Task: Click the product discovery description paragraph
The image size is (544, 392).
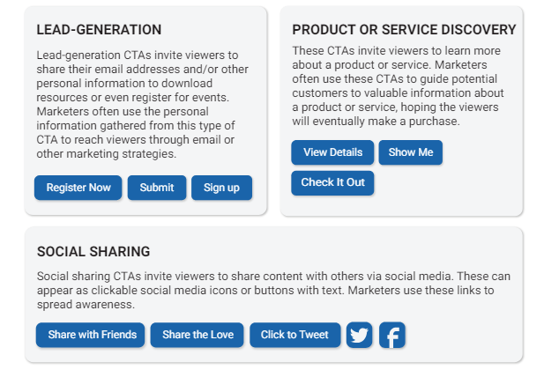Action: point(398,86)
